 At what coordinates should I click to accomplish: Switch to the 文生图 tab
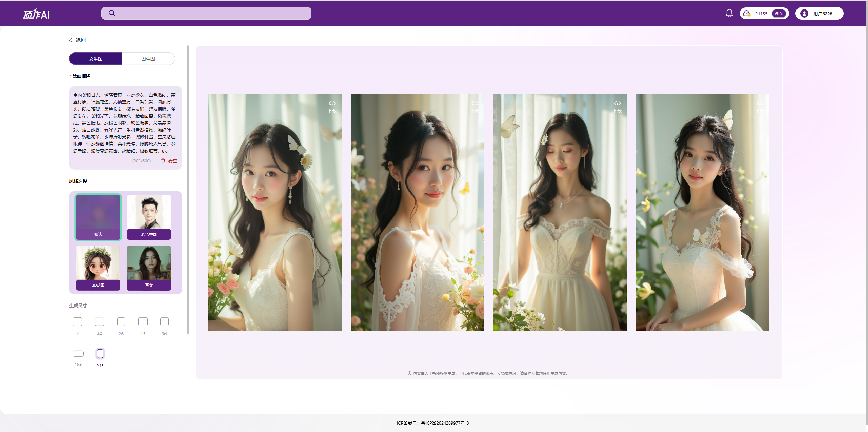[x=96, y=59]
